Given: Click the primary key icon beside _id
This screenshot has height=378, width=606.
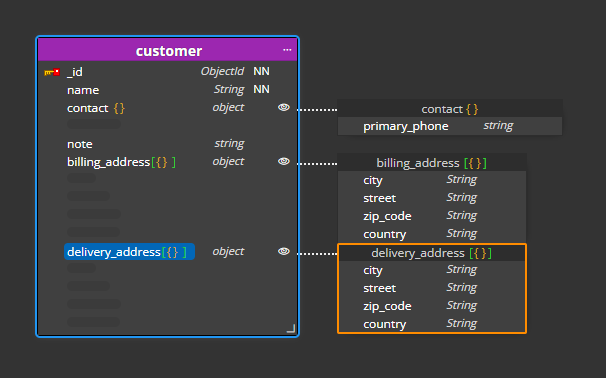Looking at the screenshot, I should (52, 72).
